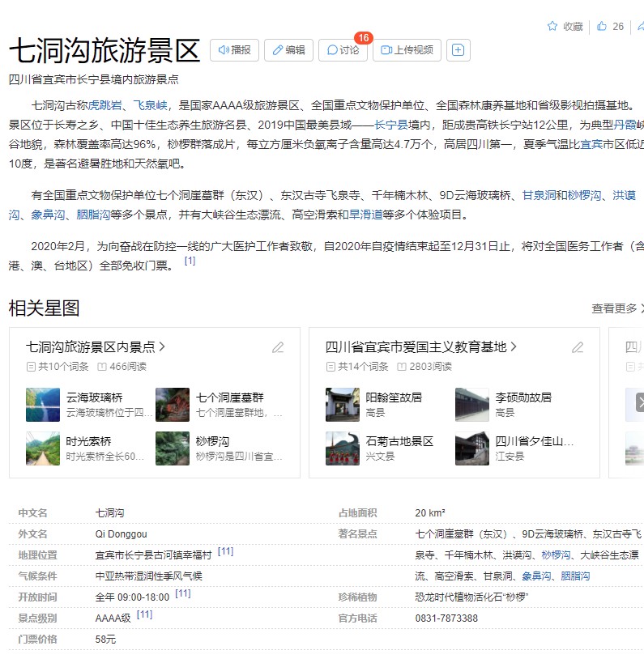This screenshot has width=644, height=663.
Task: Click the 播报 audio playback button
Action: [x=234, y=50]
